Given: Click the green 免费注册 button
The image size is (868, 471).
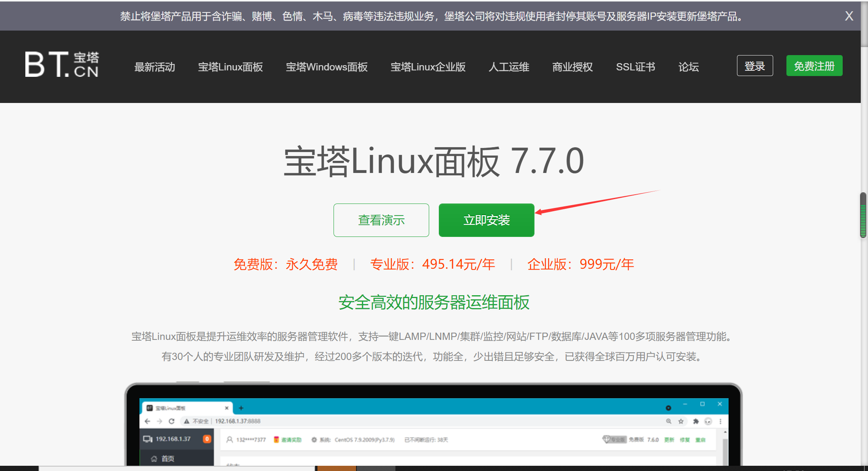Looking at the screenshot, I should 814,66.
